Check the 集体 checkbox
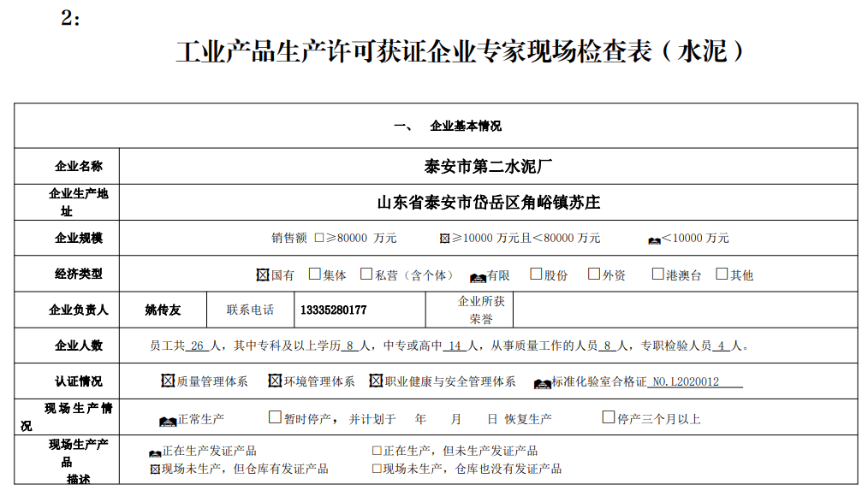The width and height of the screenshot is (868, 502). (x=314, y=275)
